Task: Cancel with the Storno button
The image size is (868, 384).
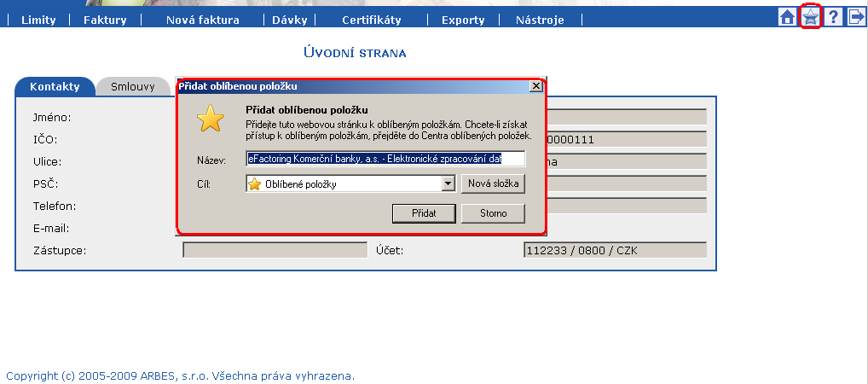Action: [493, 213]
